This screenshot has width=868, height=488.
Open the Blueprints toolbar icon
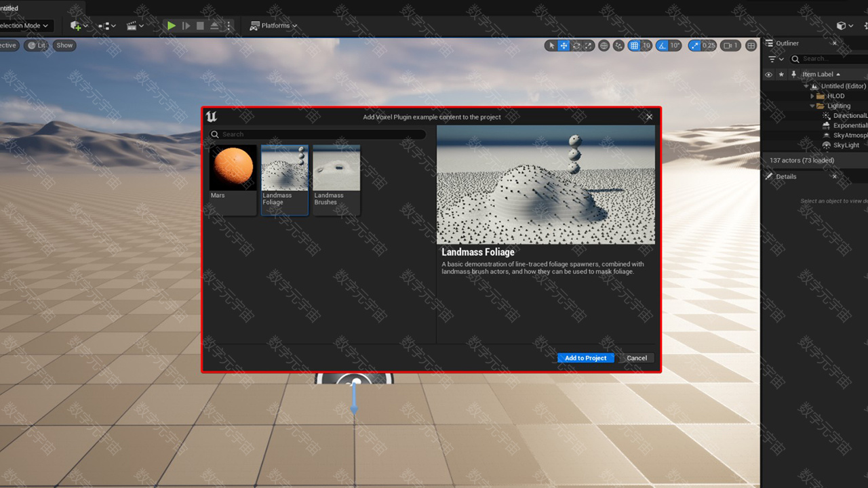click(x=106, y=26)
